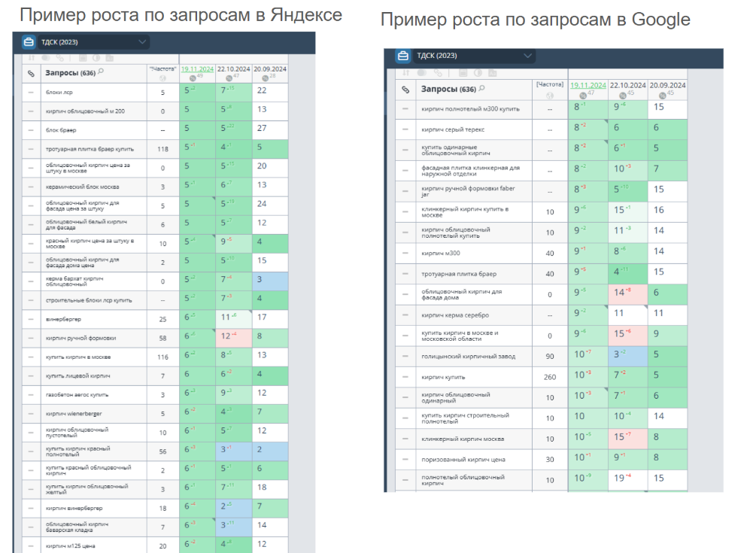Click link column header icon in Яндекс table
Image resolution: width=756 pixels, height=553 pixels.
pos(32,74)
